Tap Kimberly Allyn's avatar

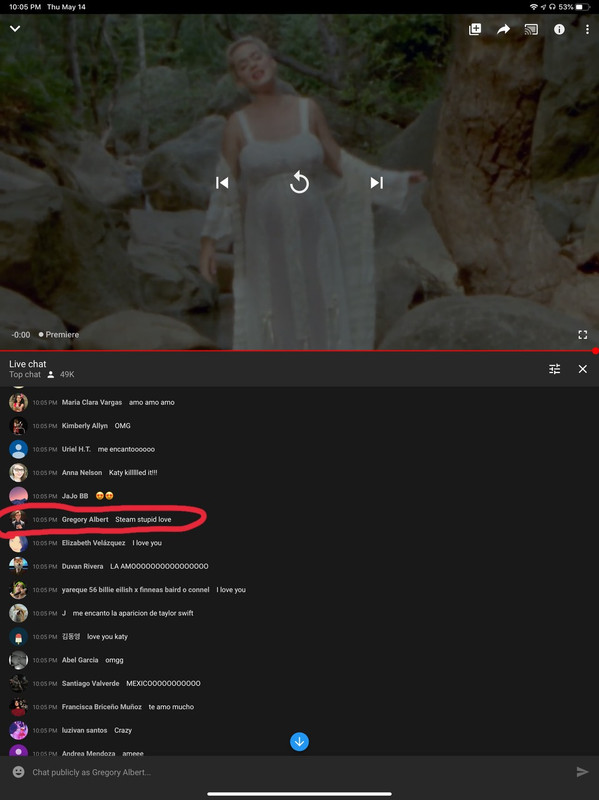pos(18,426)
